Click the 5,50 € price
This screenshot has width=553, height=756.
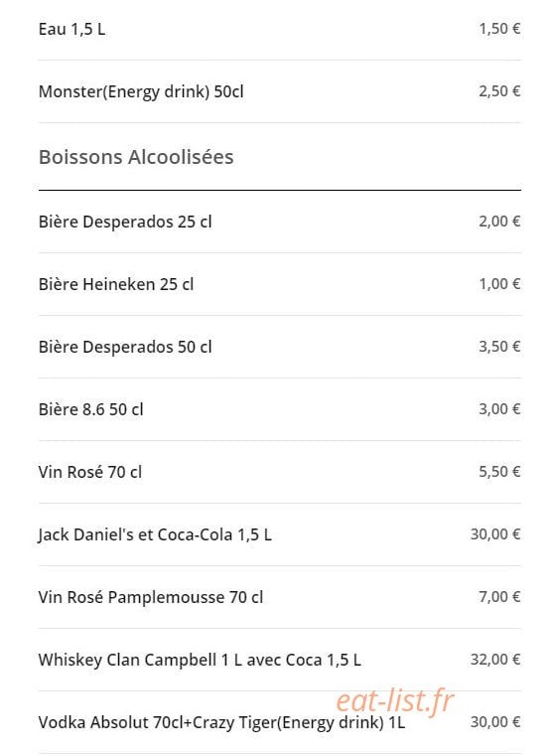499,472
